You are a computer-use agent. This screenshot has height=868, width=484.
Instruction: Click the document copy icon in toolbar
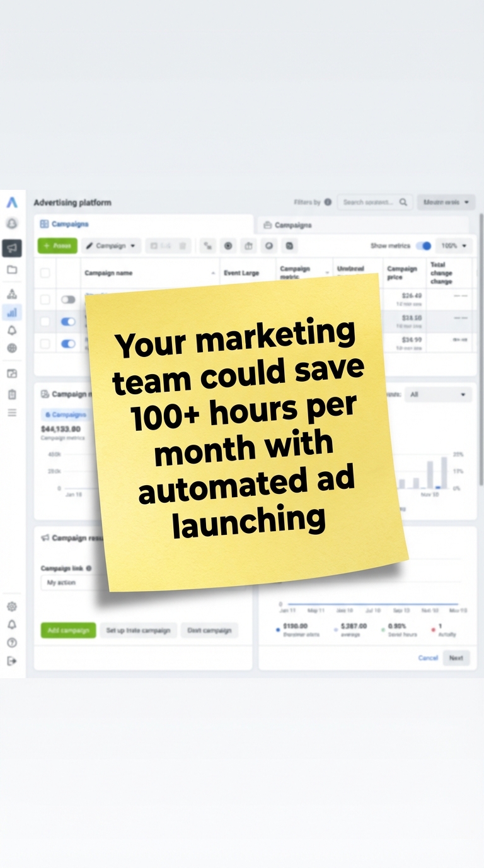pos(289,246)
